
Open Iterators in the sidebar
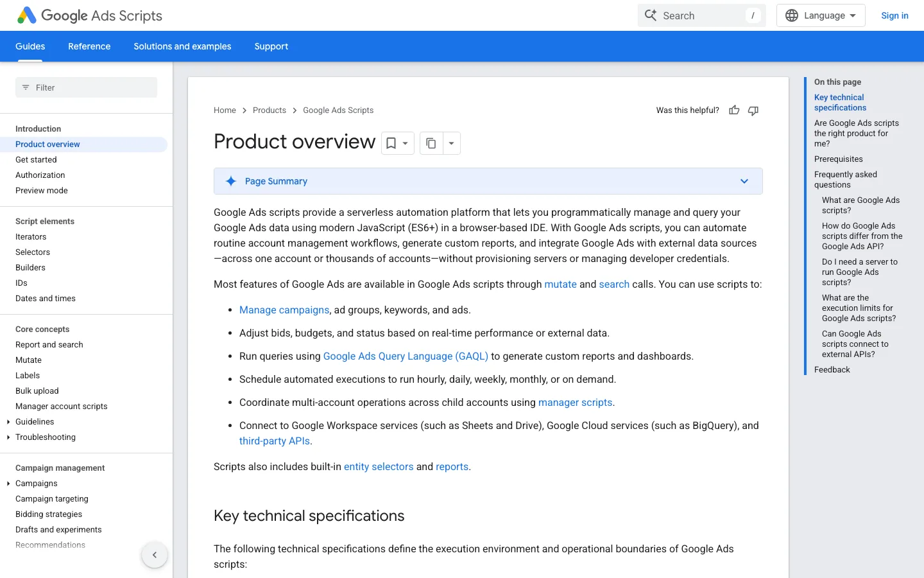point(31,237)
